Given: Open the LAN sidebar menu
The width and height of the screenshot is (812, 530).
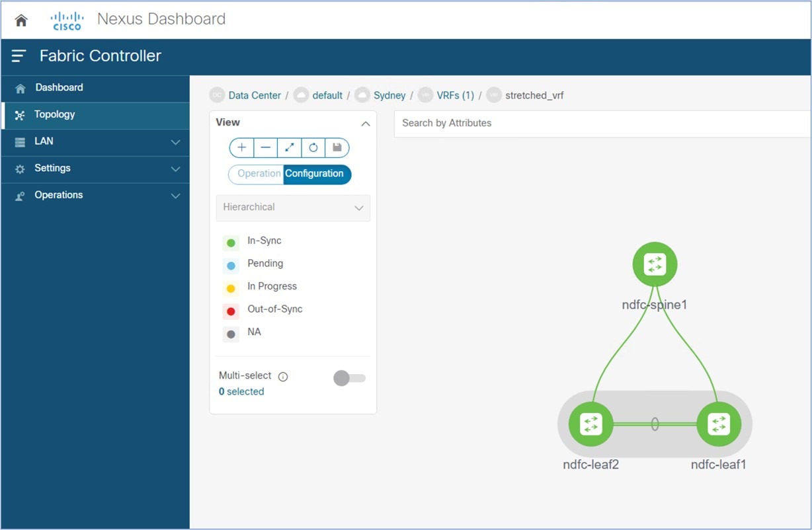Looking at the screenshot, I should click(95, 142).
